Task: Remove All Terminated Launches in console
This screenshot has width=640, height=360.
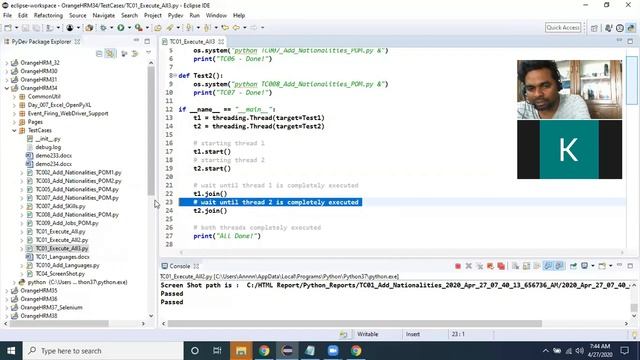Action: 480,266
